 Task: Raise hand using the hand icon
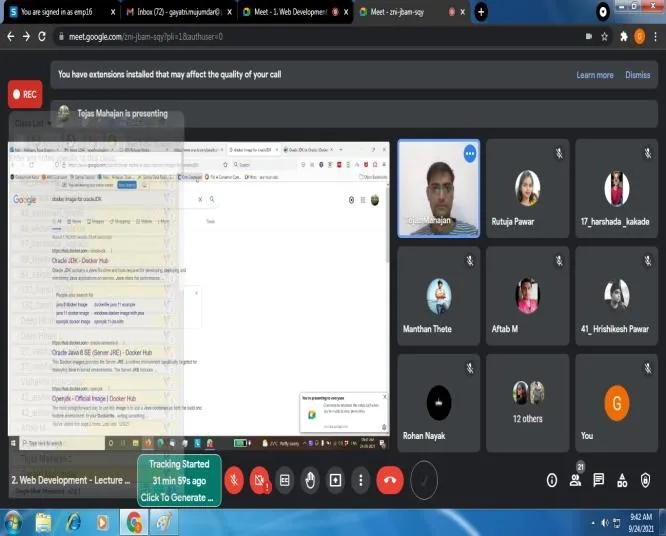(310, 480)
